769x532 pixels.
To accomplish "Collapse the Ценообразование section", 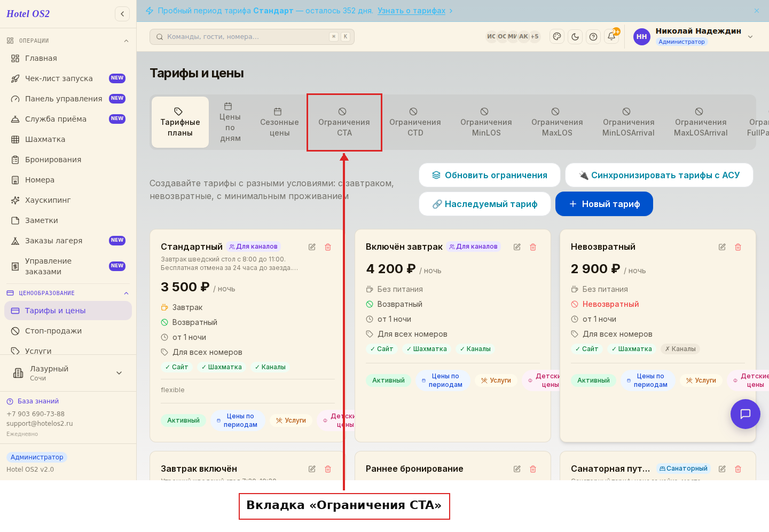I will tap(68, 293).
